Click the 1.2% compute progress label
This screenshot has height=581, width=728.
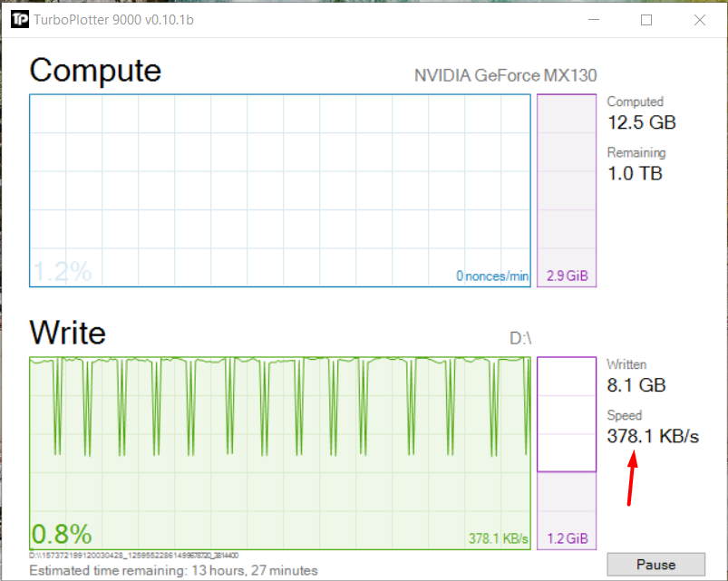(x=63, y=272)
